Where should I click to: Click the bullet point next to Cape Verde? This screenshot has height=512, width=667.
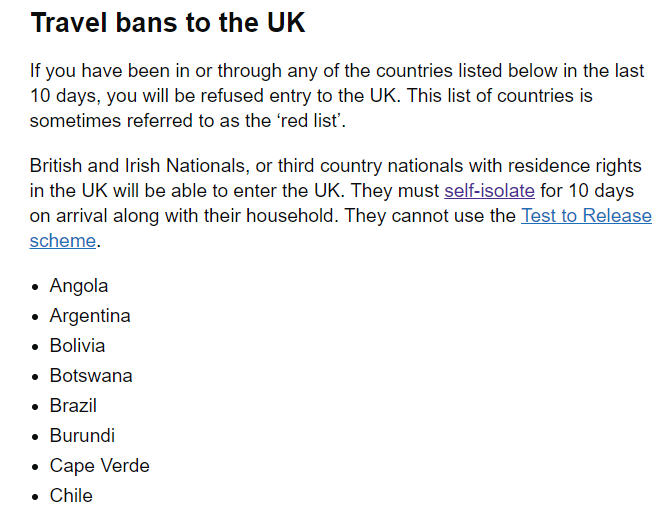(35, 467)
